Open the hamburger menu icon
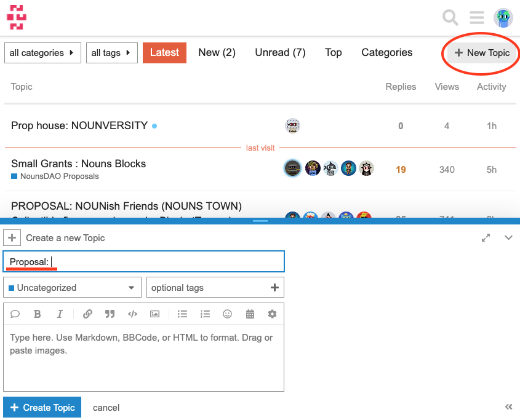The width and height of the screenshot is (520, 420). click(x=476, y=18)
